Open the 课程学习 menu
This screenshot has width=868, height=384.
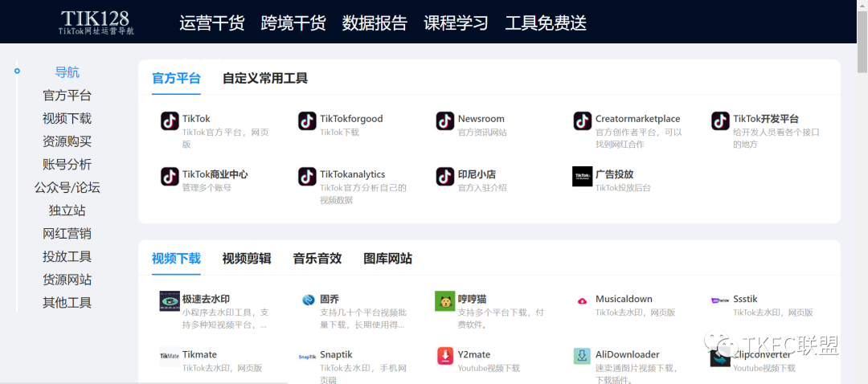point(457,23)
